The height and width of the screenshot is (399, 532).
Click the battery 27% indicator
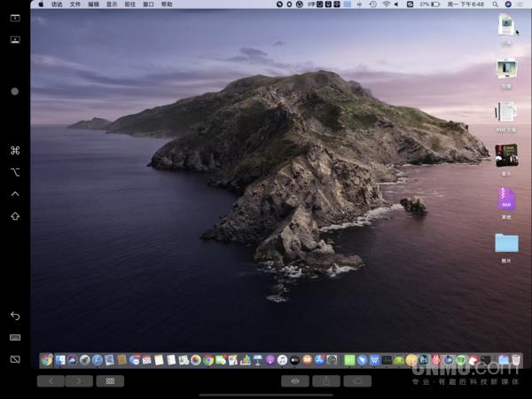tap(429, 4)
